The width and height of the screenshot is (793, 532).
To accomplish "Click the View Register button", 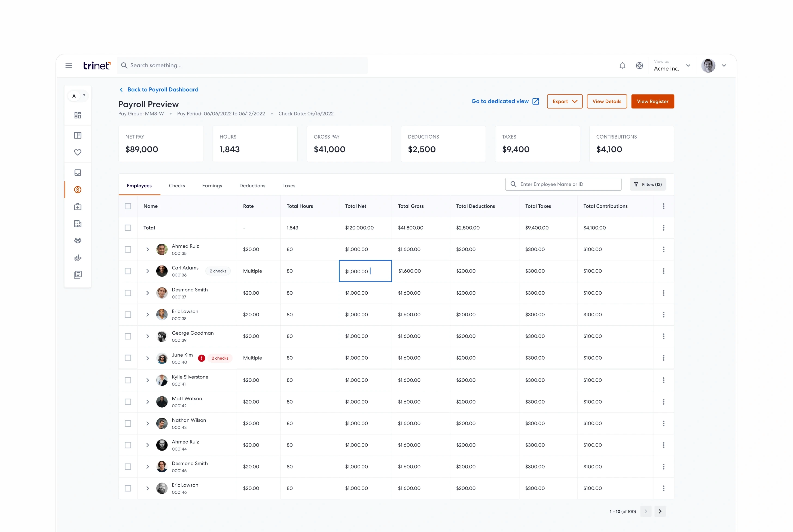I will point(652,102).
